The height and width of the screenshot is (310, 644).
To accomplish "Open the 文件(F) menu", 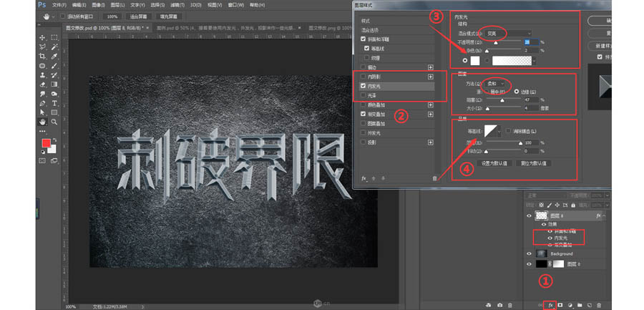I will pyautogui.click(x=59, y=5).
